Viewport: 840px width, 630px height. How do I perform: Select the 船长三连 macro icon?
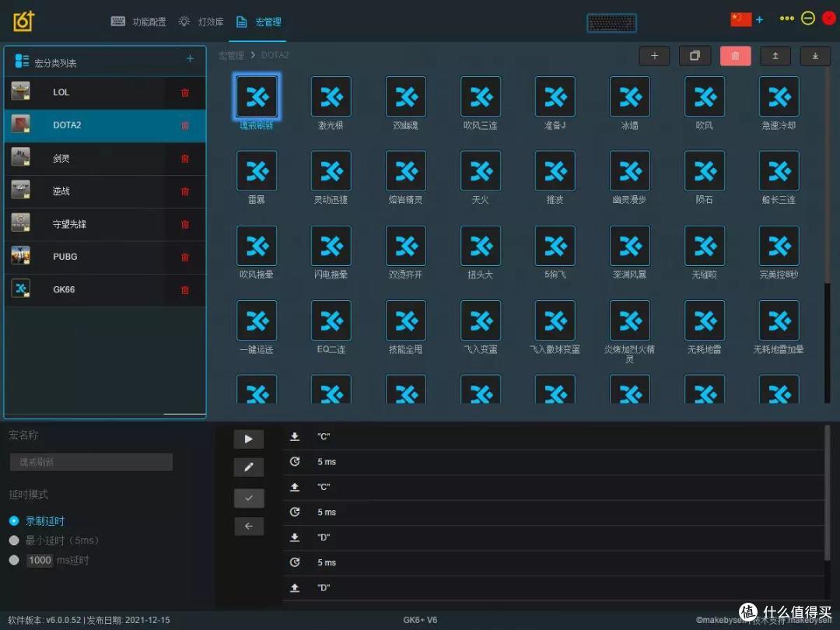pos(779,171)
